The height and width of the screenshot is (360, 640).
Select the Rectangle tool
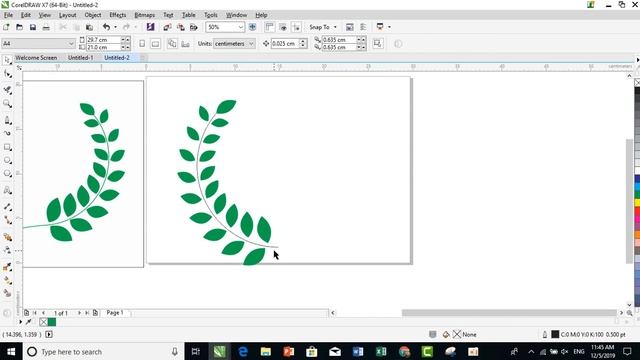click(7, 147)
